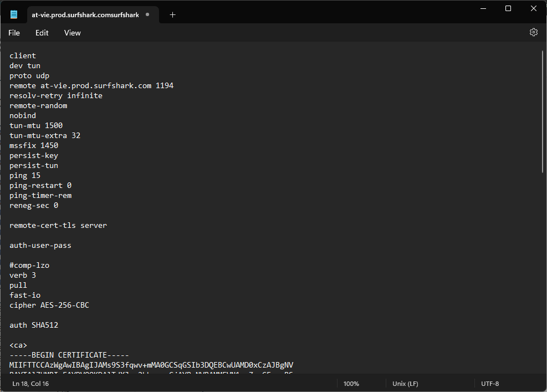Image resolution: width=547 pixels, height=392 pixels.
Task: Place cursor on the auth-user-pass line
Action: click(40, 246)
